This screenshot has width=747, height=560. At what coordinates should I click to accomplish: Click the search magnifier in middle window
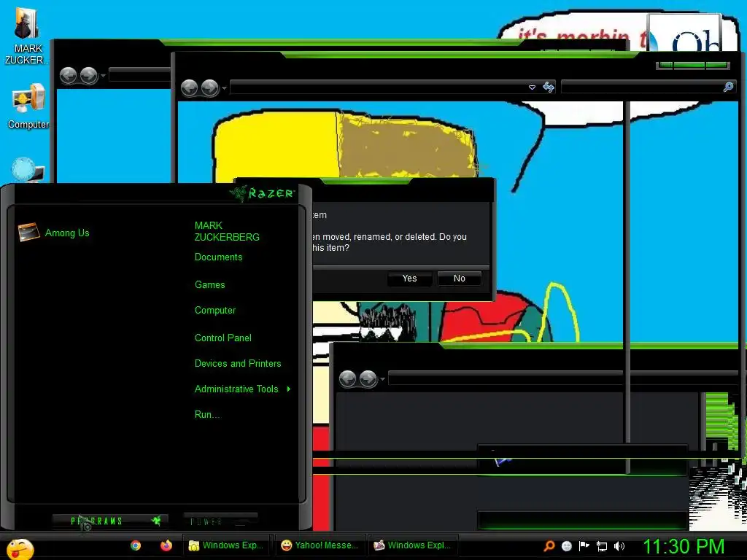coord(729,87)
